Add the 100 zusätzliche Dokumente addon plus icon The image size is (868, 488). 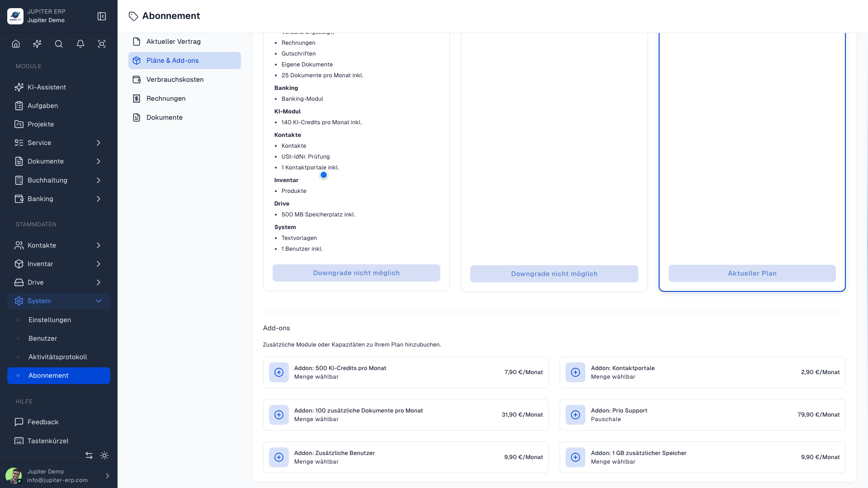click(x=279, y=415)
